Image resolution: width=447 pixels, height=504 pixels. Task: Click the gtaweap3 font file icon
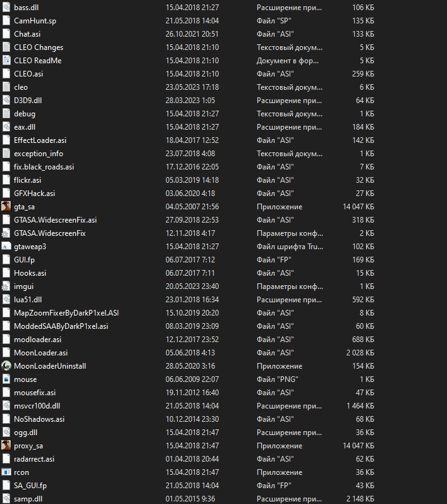(x=6, y=247)
